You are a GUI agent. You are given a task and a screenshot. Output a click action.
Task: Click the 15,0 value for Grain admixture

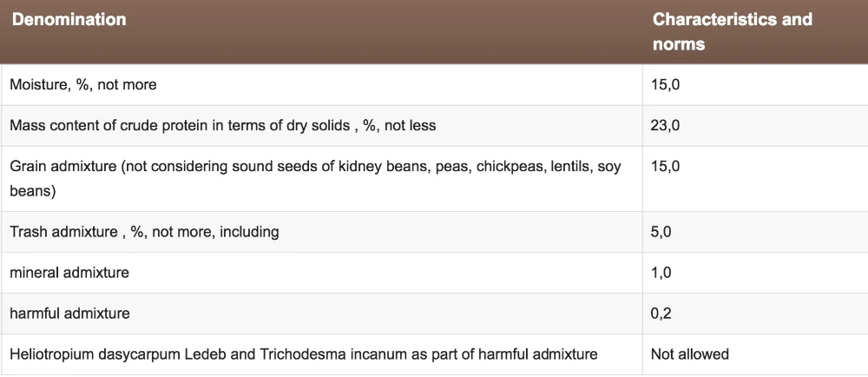[x=665, y=166]
